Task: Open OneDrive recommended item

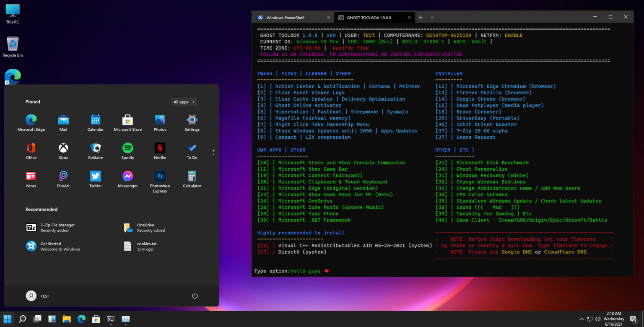Action: pos(145,228)
